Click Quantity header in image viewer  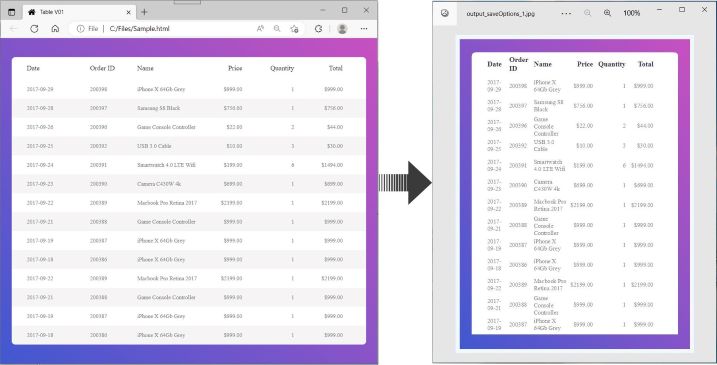tap(612, 64)
